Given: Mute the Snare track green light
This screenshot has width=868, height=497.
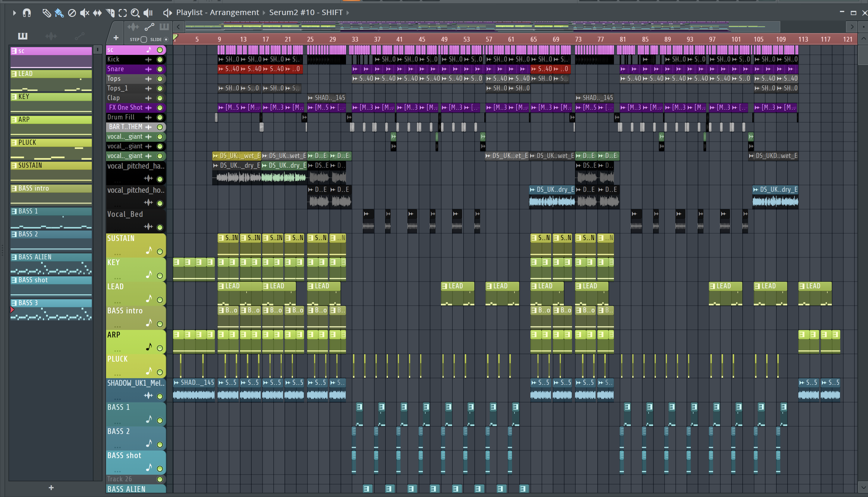Looking at the screenshot, I should pos(160,69).
